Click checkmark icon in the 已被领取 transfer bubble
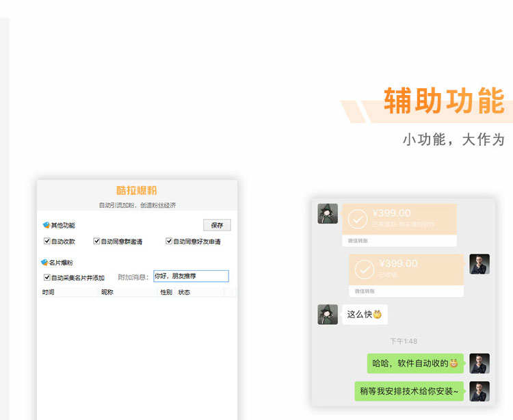513x420 pixels. 358,219
